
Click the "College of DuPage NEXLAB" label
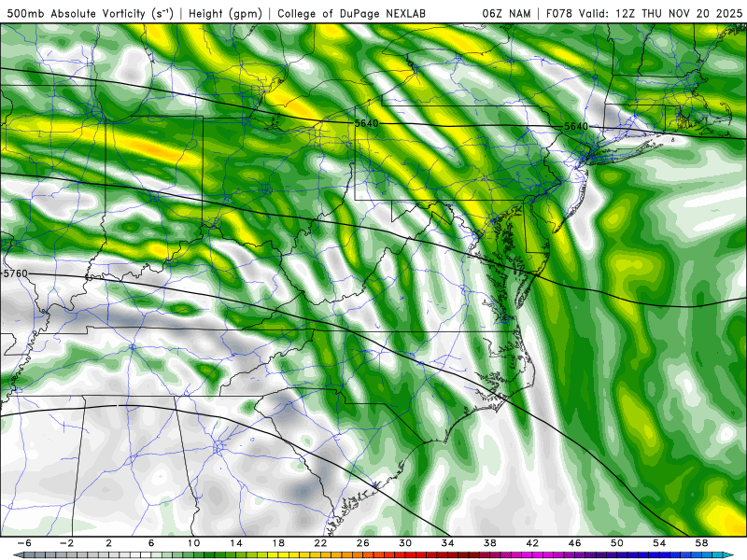tap(351, 13)
